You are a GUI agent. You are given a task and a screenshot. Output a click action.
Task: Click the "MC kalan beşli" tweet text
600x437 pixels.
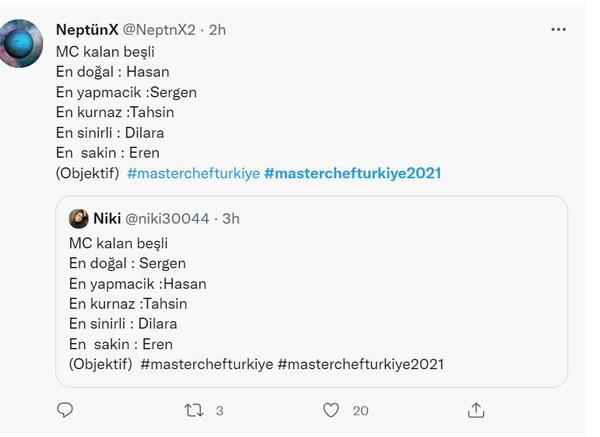105,51
